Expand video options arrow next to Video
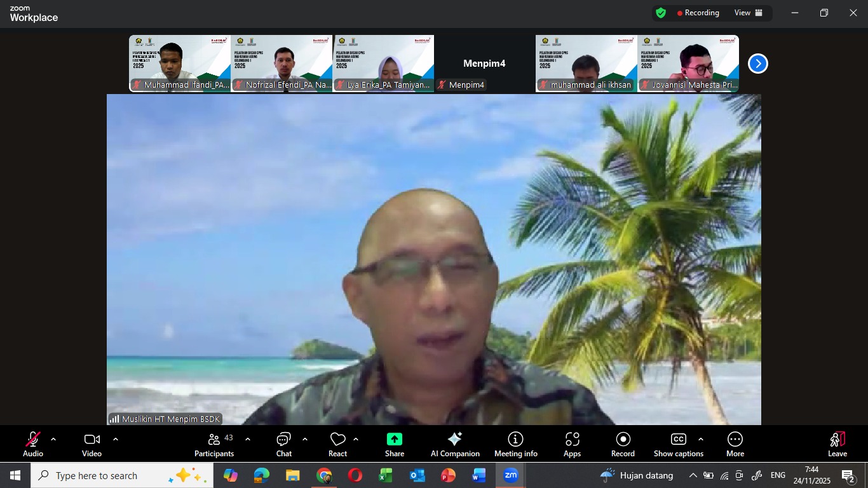 [x=115, y=439]
